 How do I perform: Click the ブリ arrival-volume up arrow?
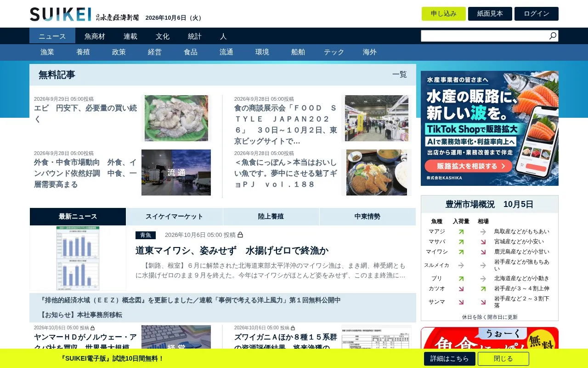[x=461, y=279]
